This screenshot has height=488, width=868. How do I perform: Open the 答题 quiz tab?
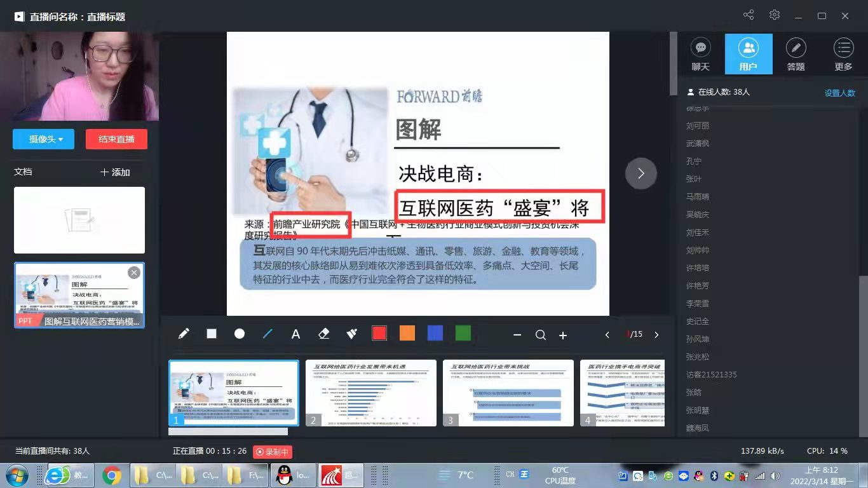[x=796, y=54]
